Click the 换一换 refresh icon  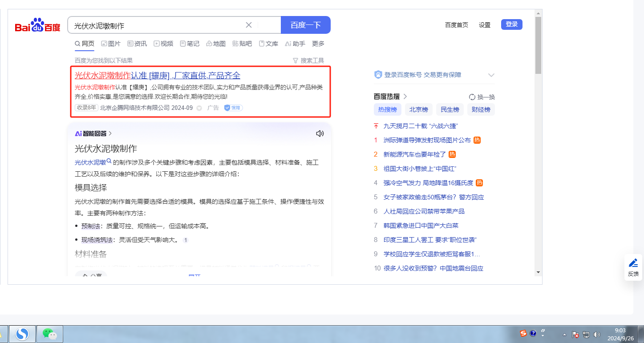click(x=472, y=97)
